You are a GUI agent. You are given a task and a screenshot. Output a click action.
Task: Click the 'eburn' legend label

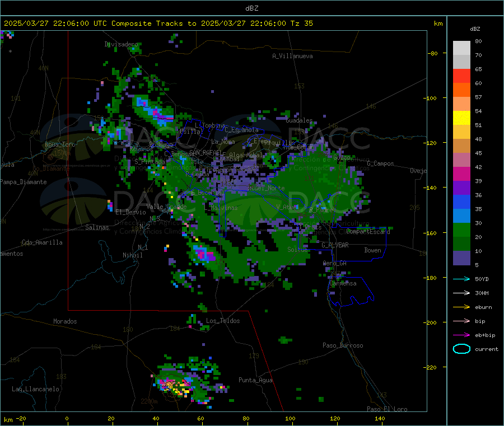(483, 307)
